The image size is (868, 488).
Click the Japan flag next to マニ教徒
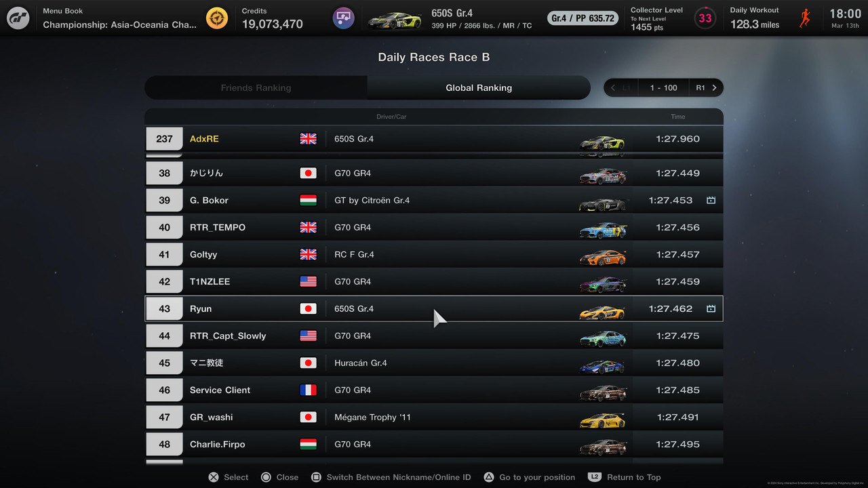[x=308, y=363]
